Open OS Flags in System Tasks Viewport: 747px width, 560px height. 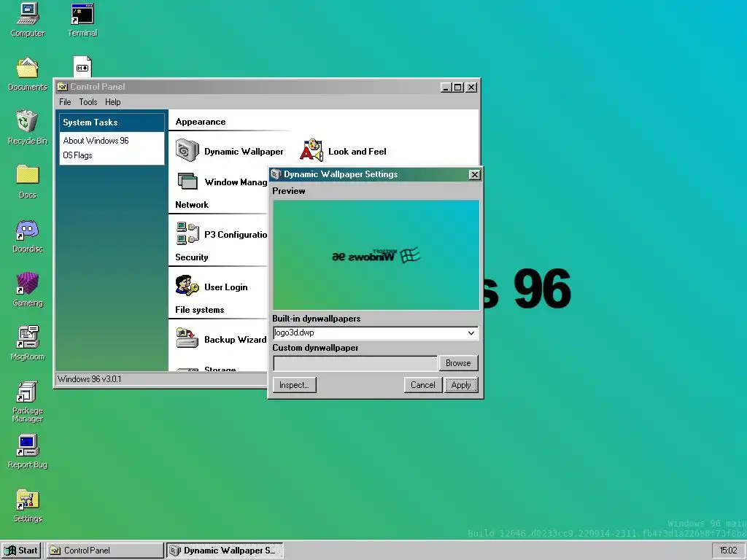click(x=77, y=155)
